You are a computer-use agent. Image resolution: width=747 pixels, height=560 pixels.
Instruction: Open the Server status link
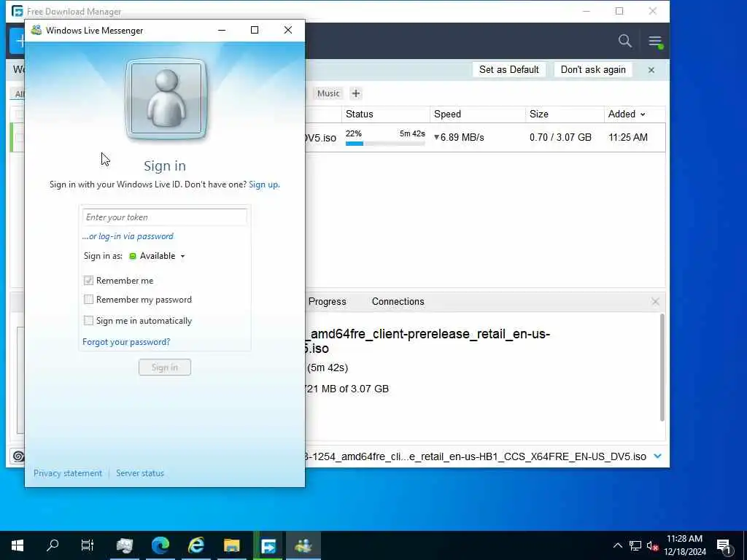(x=140, y=472)
